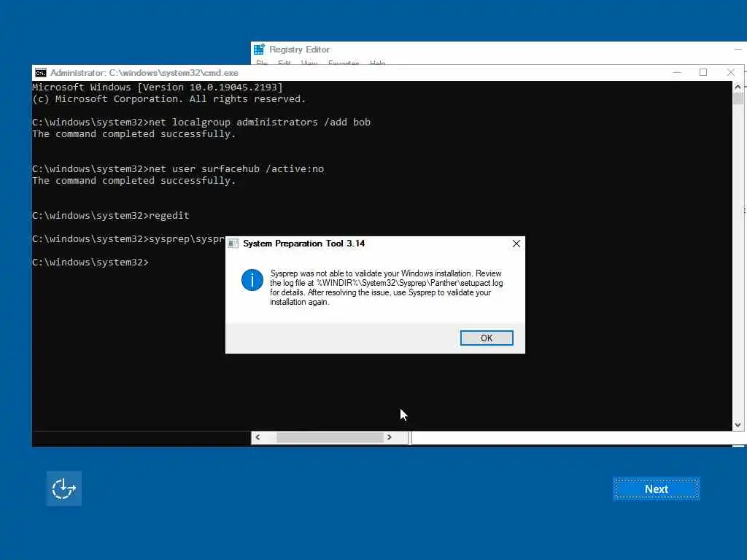Screen dimensions: 747x560
Task: Click command prompt scrollbar up arrow
Action: coord(738,87)
